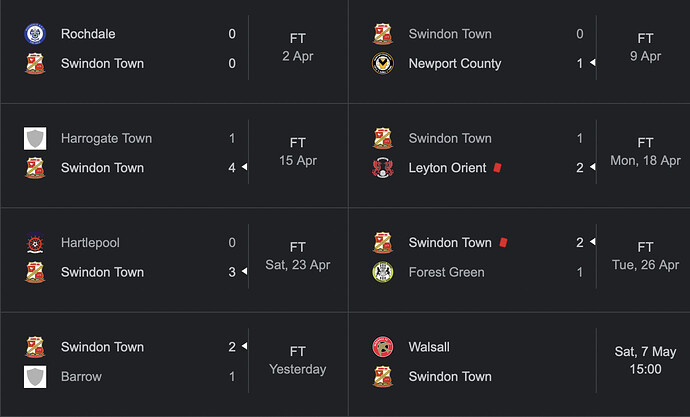690x417 pixels.
Task: Select the Harrogate Town team name
Action: pyautogui.click(x=106, y=138)
